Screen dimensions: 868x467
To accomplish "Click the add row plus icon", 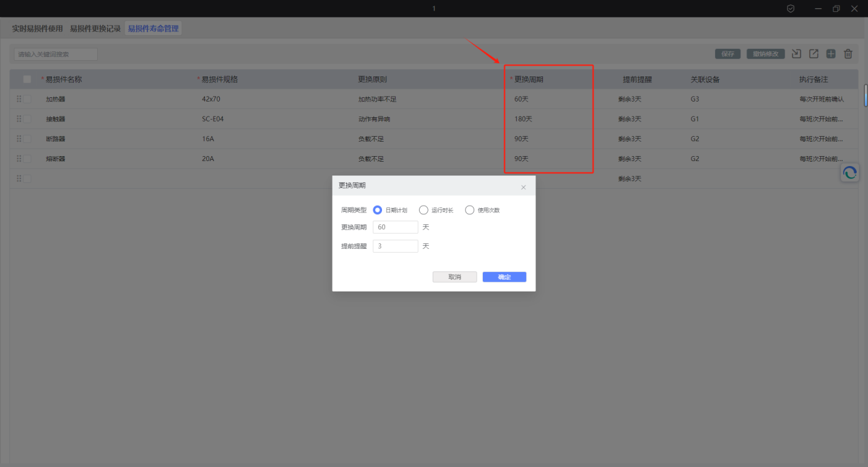I will pyautogui.click(x=830, y=54).
